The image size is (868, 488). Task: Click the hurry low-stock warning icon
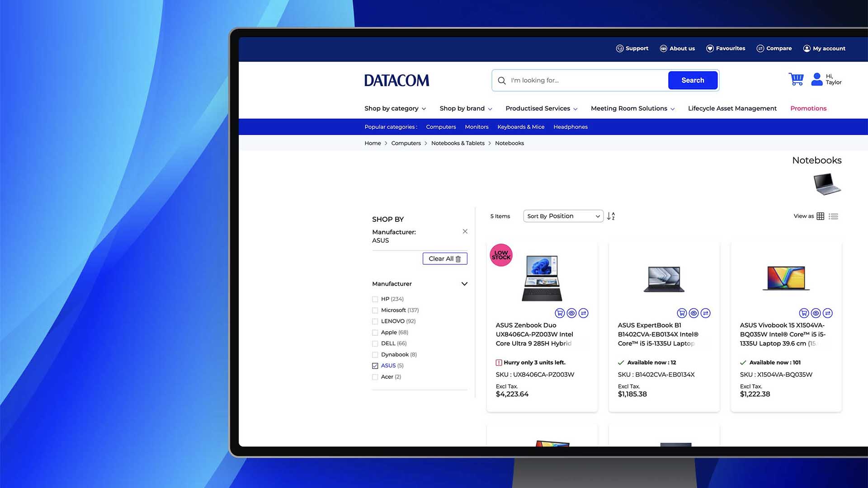(x=499, y=362)
